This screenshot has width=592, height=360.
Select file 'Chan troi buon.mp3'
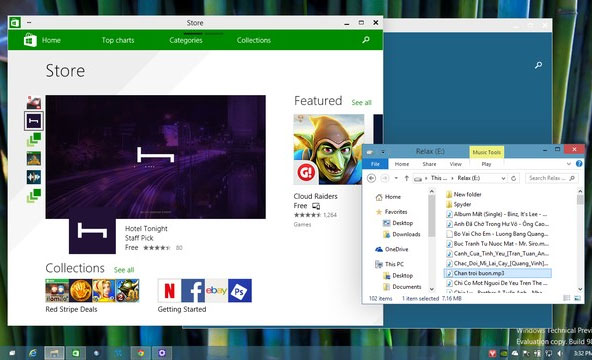pyautogui.click(x=498, y=273)
